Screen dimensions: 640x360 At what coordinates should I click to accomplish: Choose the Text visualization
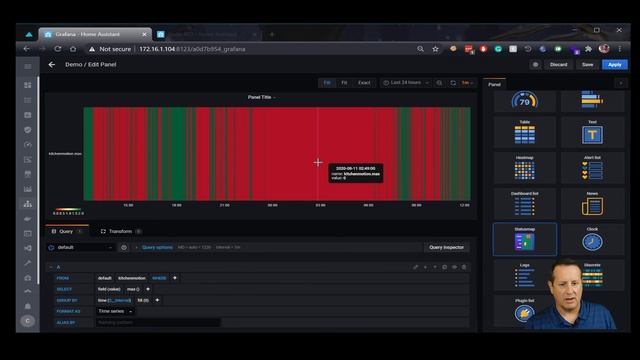tap(592, 132)
